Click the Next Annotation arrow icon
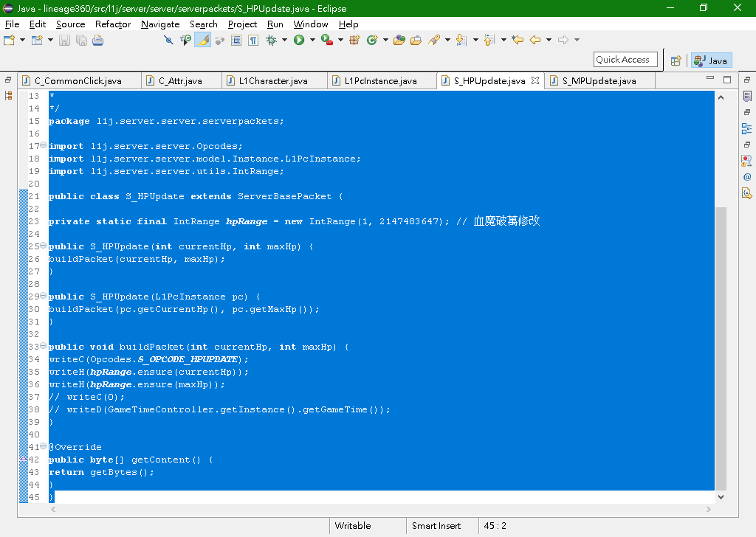 pyautogui.click(x=461, y=40)
